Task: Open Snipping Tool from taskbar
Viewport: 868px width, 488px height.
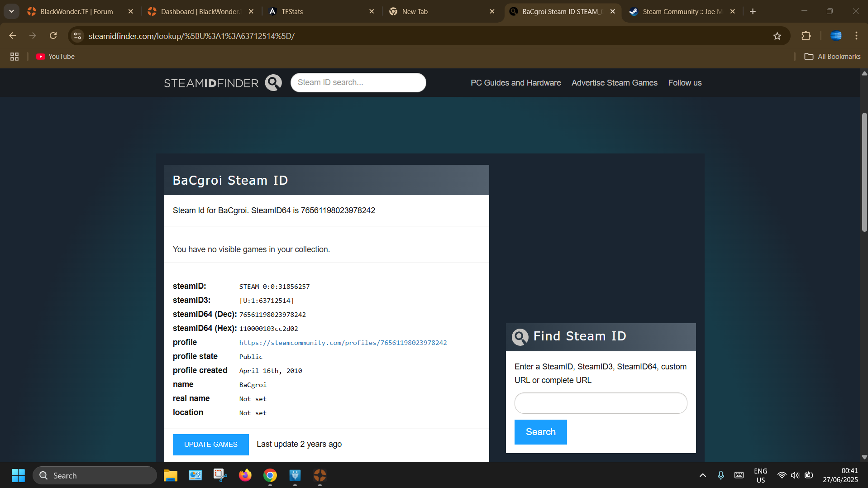Action: coord(220,475)
